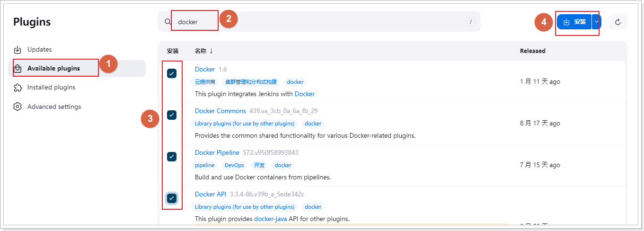644x231 pixels.
Task: Click the Advanced settings gear icon
Action: click(x=18, y=107)
